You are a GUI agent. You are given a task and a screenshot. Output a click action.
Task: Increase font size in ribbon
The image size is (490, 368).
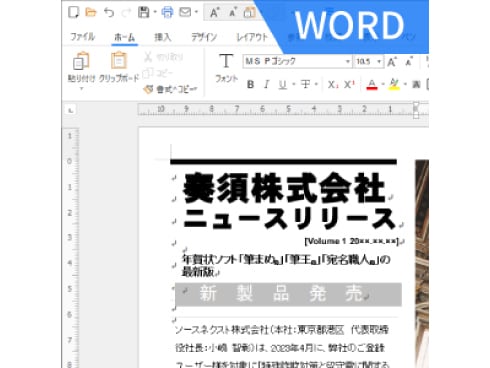click(x=391, y=62)
